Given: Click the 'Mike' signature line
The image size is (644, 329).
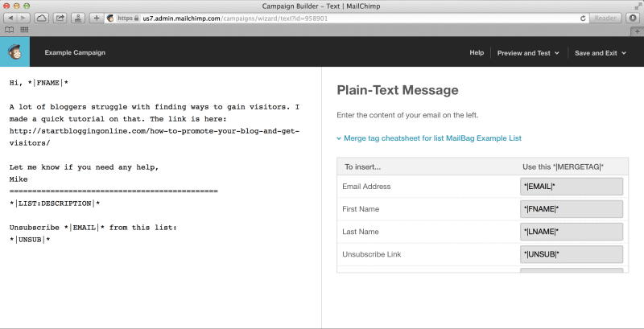Looking at the screenshot, I should point(19,179).
